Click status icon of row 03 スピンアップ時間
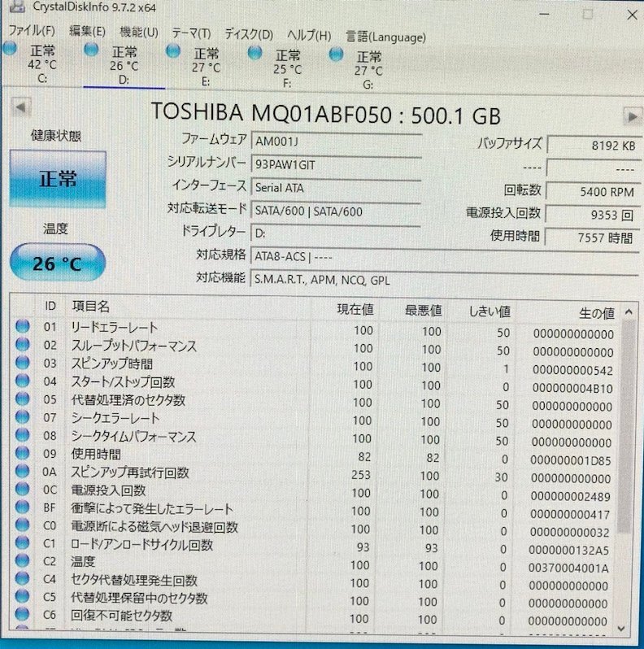The image size is (644, 649). (22, 362)
